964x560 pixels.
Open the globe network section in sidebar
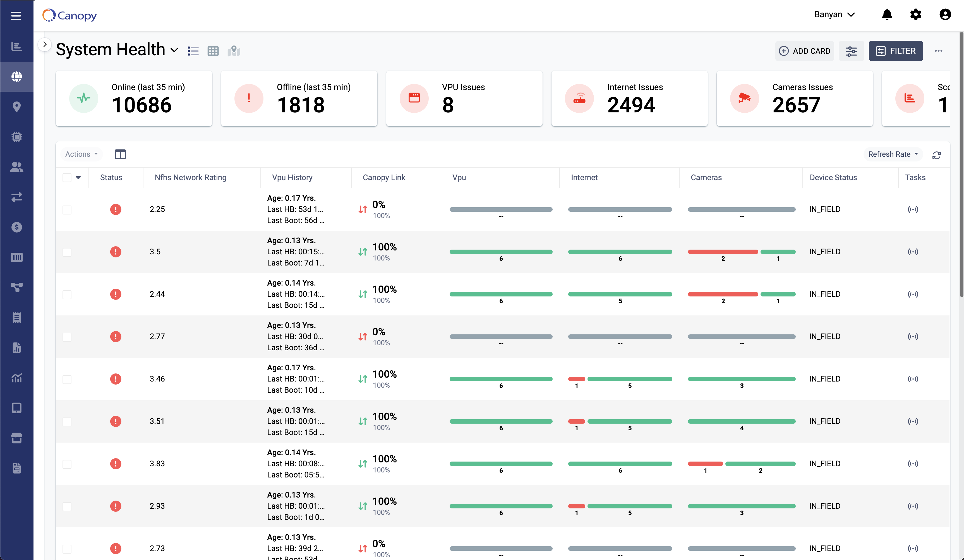16,76
